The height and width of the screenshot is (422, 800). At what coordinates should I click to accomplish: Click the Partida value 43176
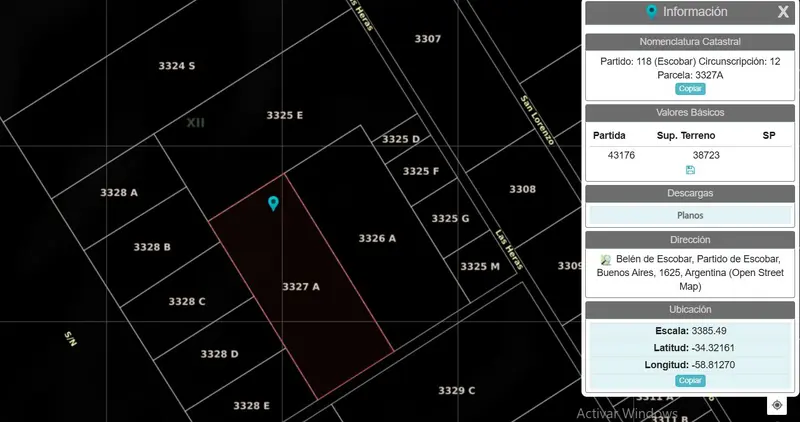point(621,155)
